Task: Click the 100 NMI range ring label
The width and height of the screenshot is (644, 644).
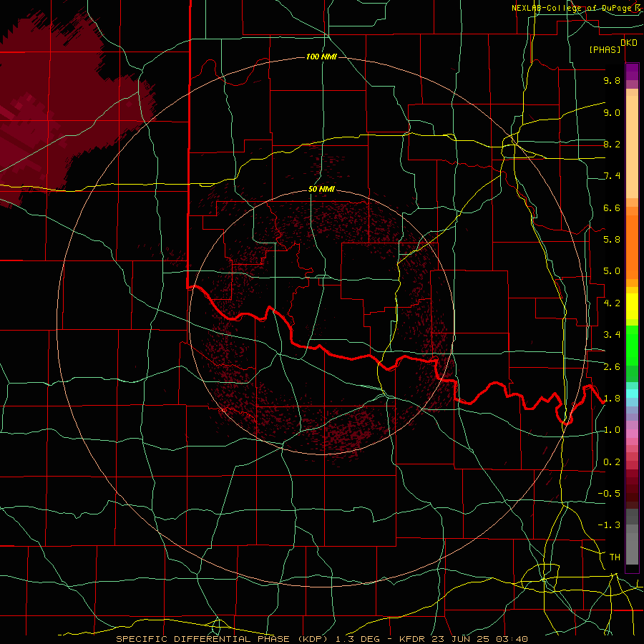Action: click(x=321, y=57)
